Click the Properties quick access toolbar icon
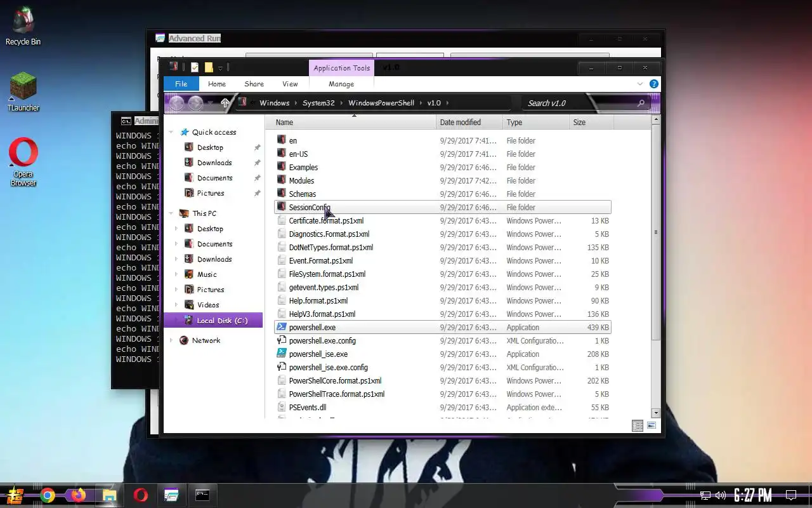 coord(195,67)
